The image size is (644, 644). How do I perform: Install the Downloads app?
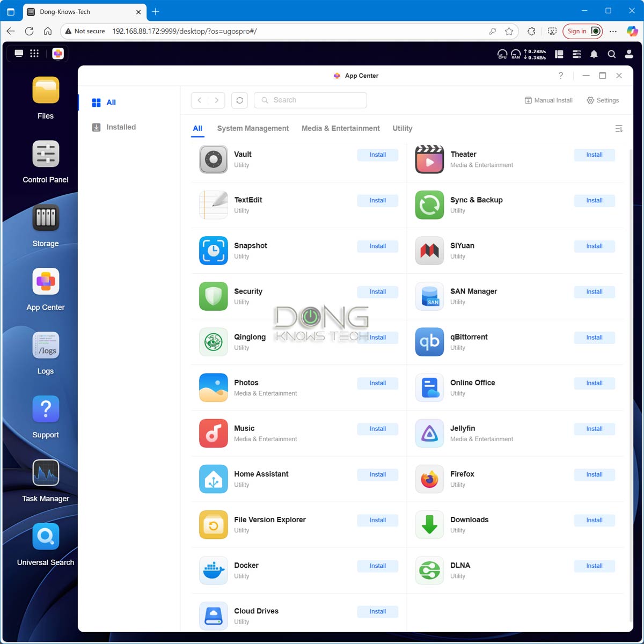click(594, 520)
